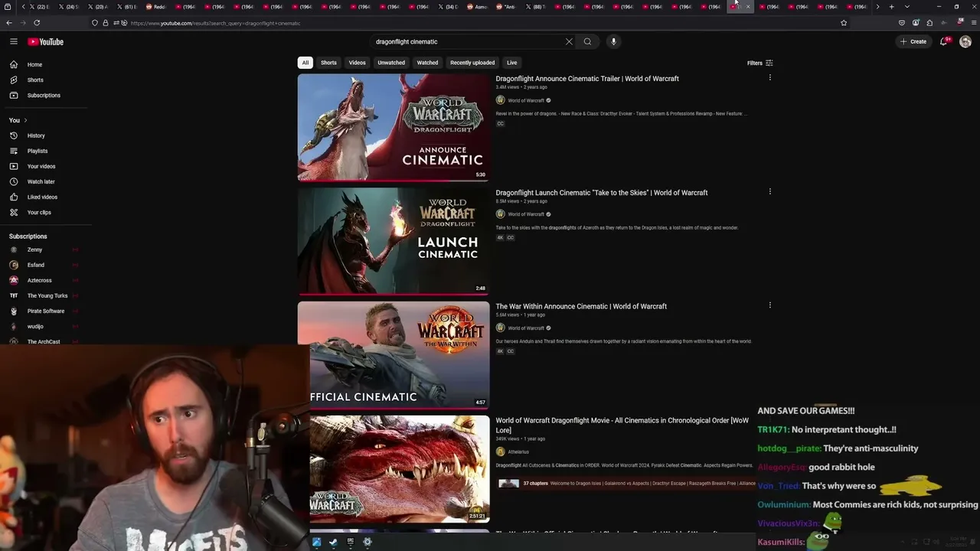Open options menu for Dragonflight Launch Cinematic
980x551 pixels.
[769, 191]
